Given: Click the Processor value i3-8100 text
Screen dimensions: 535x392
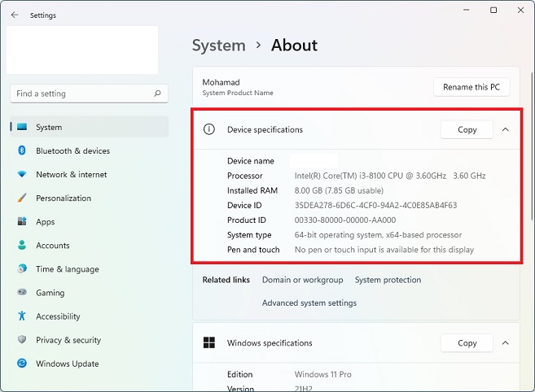Looking at the screenshot, I should click(390, 176).
